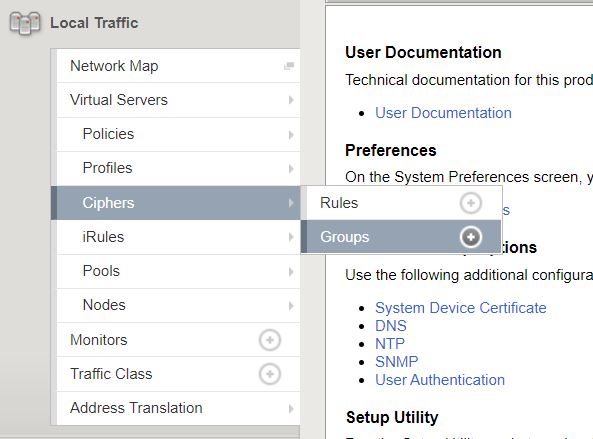Click the Local Traffic servers icon
The width and height of the screenshot is (593, 439).
point(25,23)
